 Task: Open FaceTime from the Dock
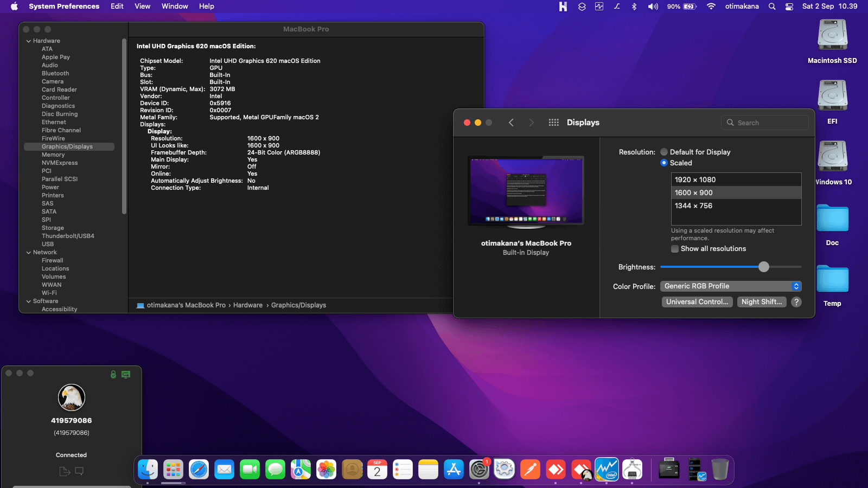[x=250, y=470]
